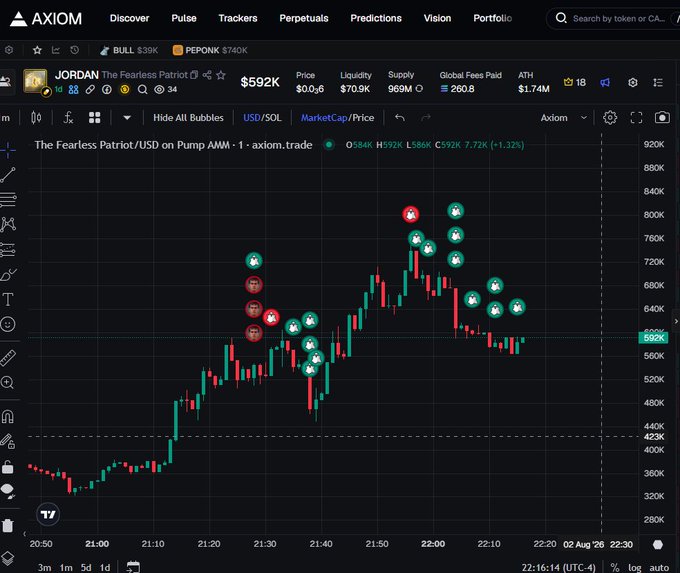680x573 pixels.
Task: Open the community people icon under JORDAN
Action: pyautogui.click(x=73, y=89)
